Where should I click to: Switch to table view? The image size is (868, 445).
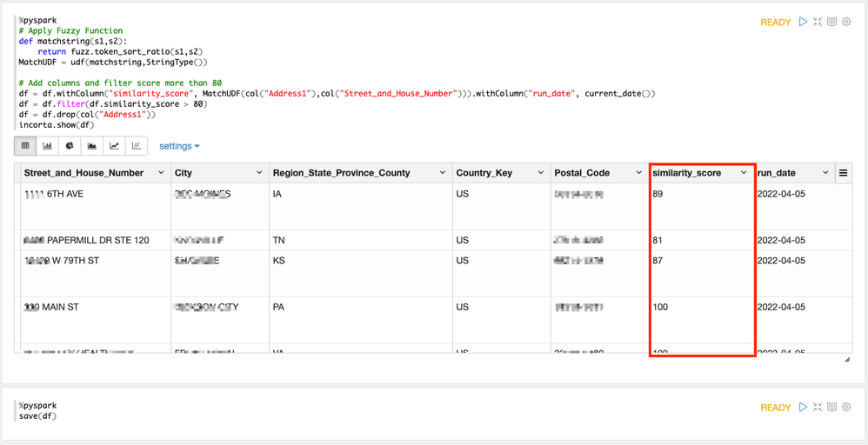pyautogui.click(x=25, y=146)
